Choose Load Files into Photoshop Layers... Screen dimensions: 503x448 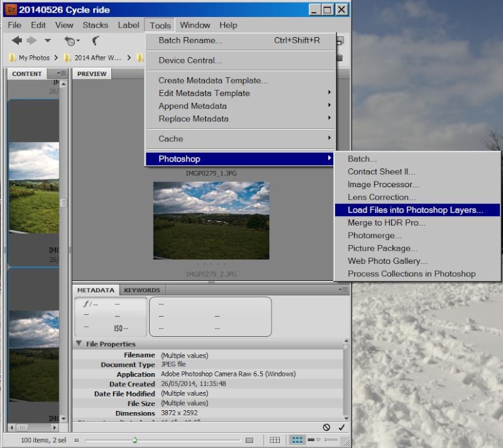(x=417, y=210)
